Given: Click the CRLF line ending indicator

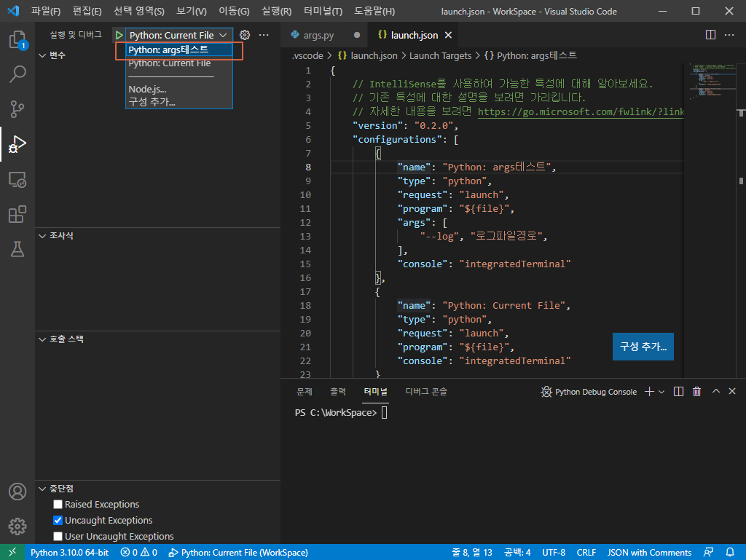Looking at the screenshot, I should tap(586, 553).
